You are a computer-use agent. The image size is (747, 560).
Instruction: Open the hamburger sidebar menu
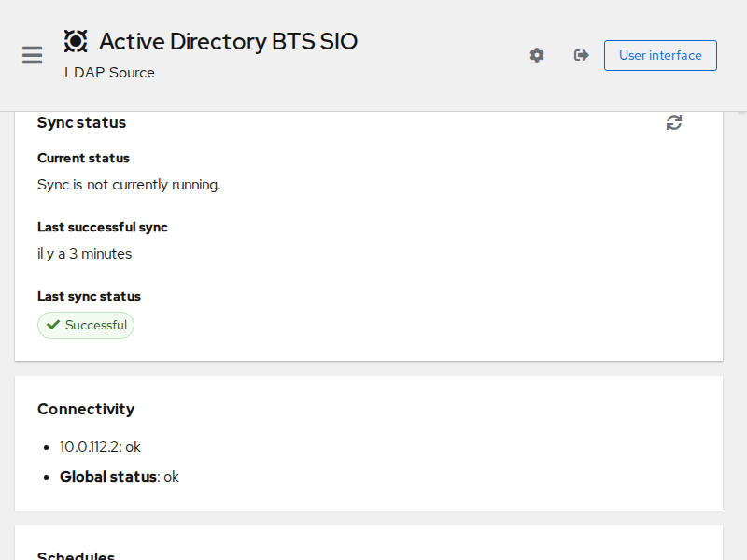coord(32,55)
